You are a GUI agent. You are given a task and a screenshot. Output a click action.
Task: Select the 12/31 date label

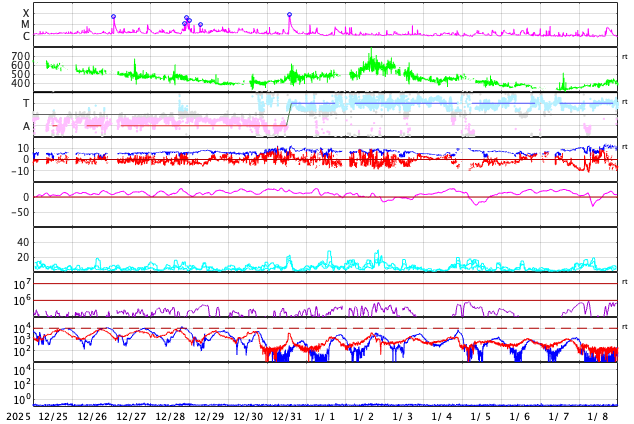[287, 416]
